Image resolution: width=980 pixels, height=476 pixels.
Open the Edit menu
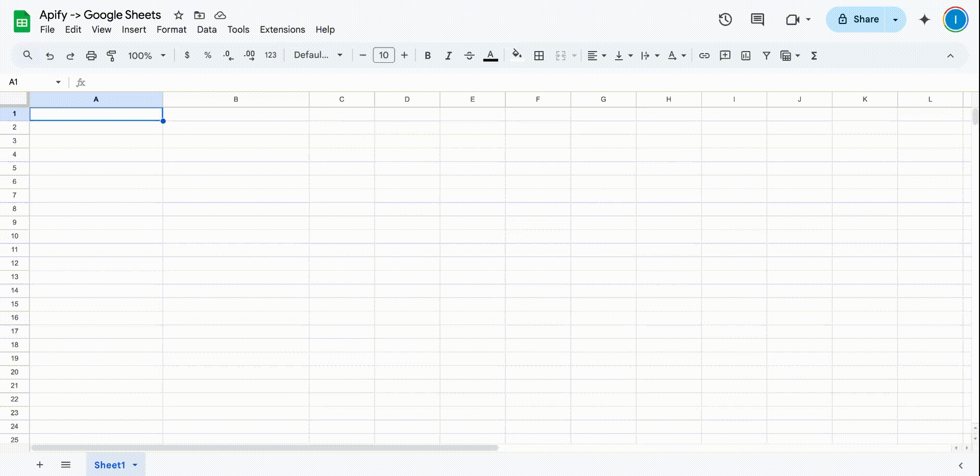pos(73,30)
